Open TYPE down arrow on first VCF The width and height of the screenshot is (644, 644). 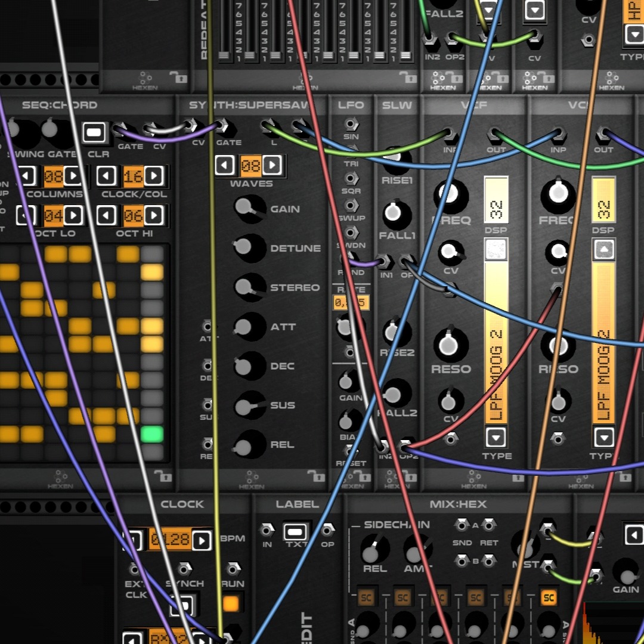[496, 438]
